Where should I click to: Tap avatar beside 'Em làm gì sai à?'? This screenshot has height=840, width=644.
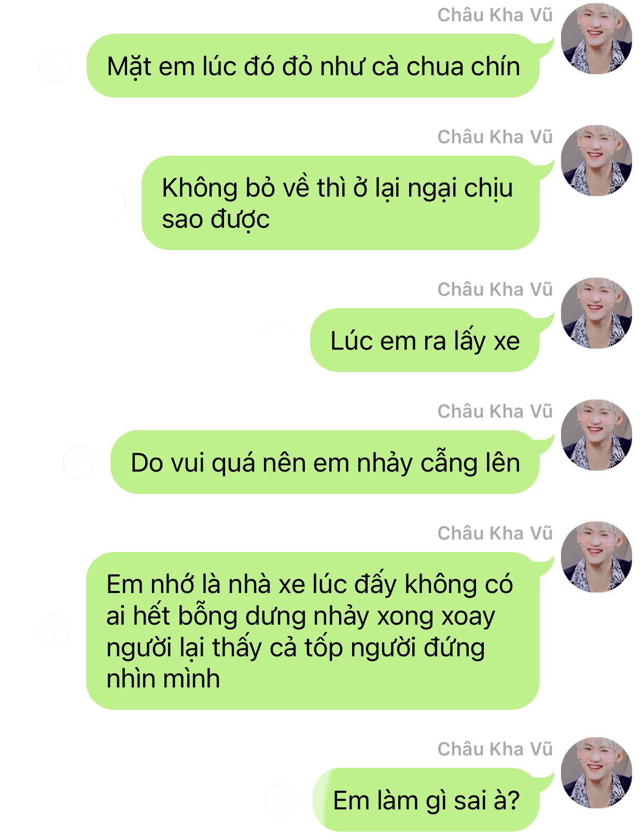(596, 773)
